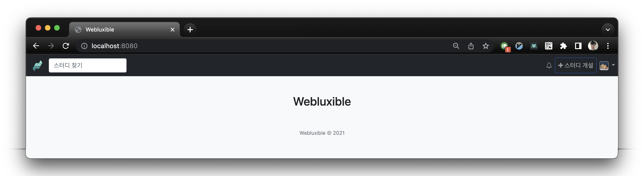Reload the page
The image size is (644, 176).
(x=66, y=46)
